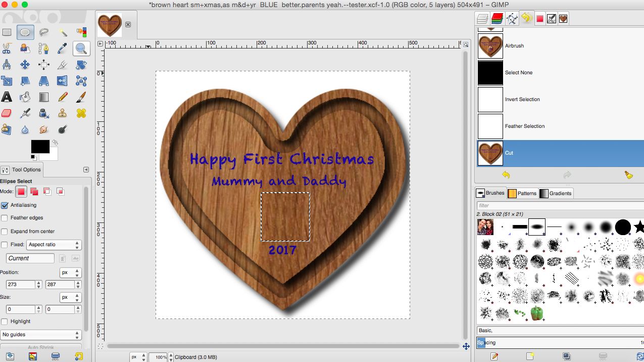Open the Gradients tab
This screenshot has width=644, height=362.
[x=556, y=193]
